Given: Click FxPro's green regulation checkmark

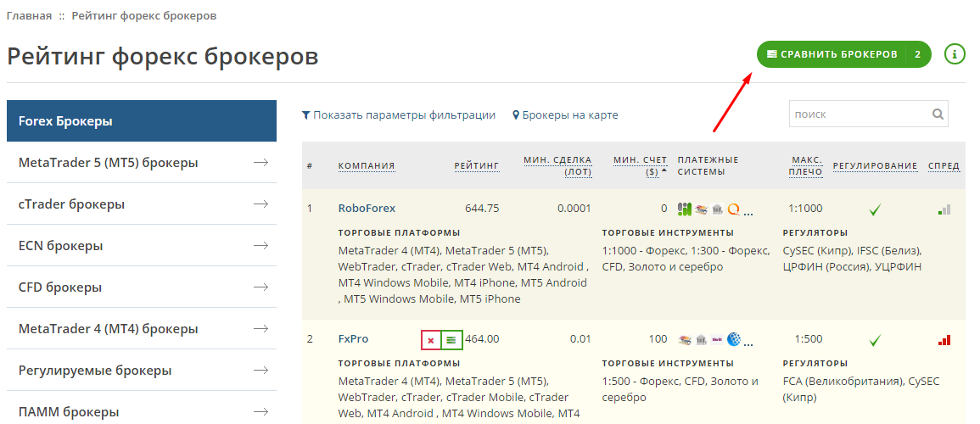Looking at the screenshot, I should coord(875,340).
